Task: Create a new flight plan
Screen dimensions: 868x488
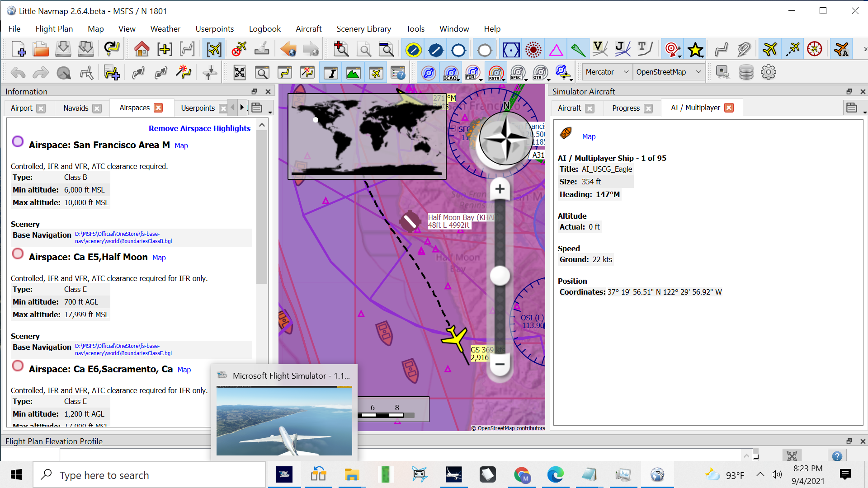Action: 19,49
